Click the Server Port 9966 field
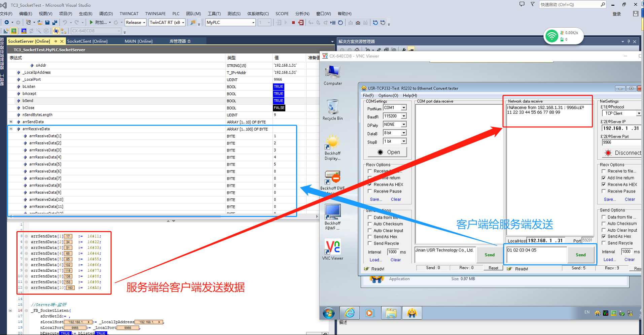This screenshot has height=335, width=644. [x=622, y=142]
